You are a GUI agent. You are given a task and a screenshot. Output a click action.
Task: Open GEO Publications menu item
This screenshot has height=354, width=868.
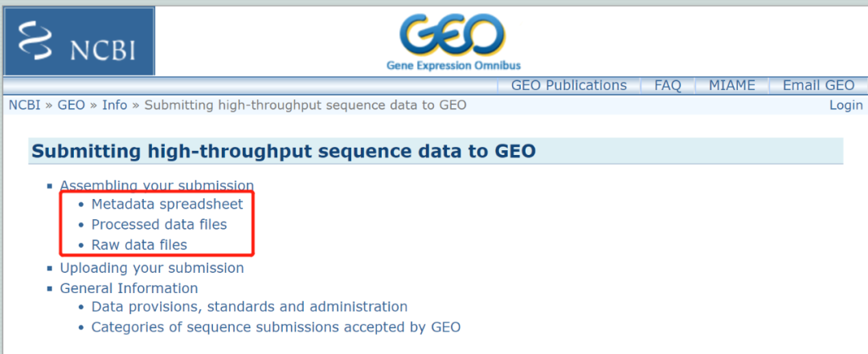pos(569,86)
